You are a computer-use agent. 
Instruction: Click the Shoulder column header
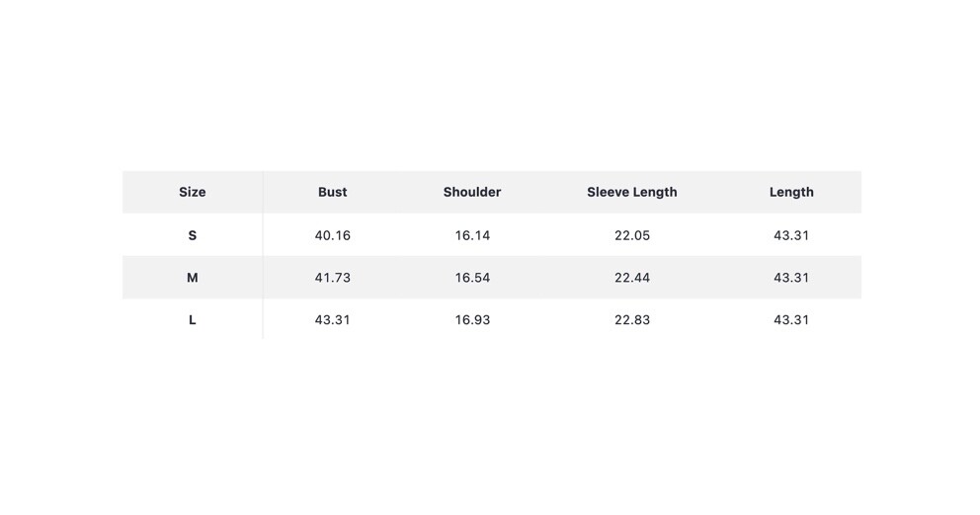pyautogui.click(x=472, y=192)
